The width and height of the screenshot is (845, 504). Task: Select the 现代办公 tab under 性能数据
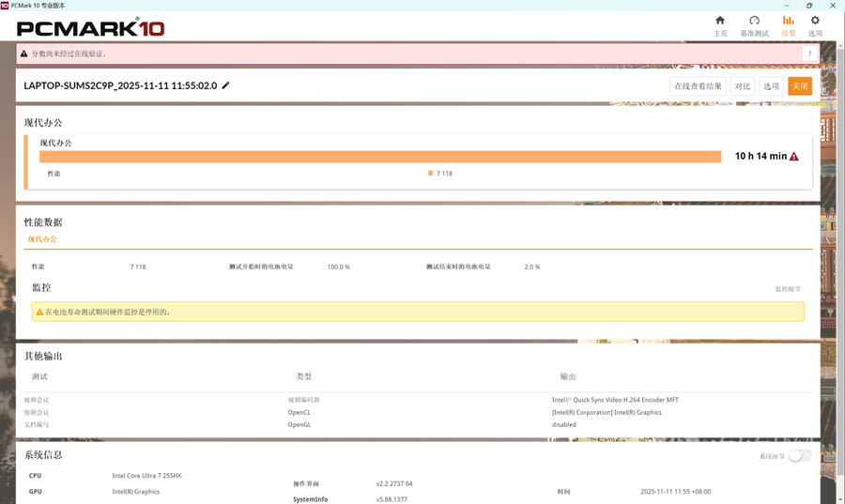point(42,239)
